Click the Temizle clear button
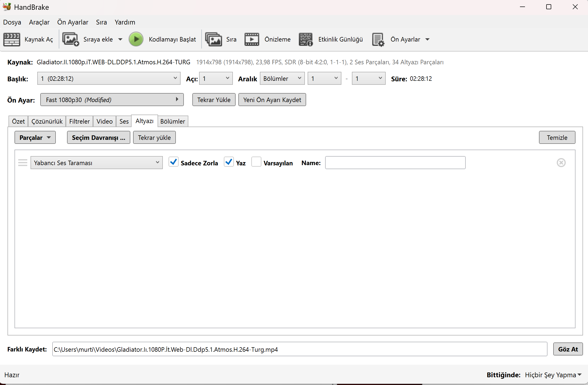This screenshot has height=385, width=588. pos(557,138)
